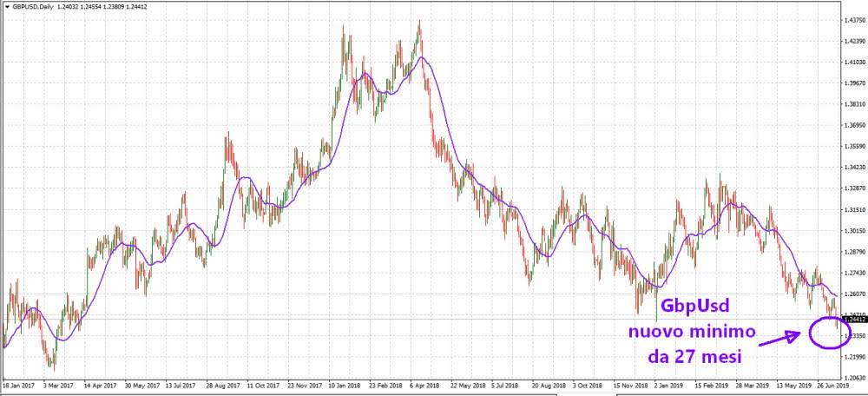Click the 1.32870 price level on axis
Viewport: 868px width, 396px height.
point(853,188)
